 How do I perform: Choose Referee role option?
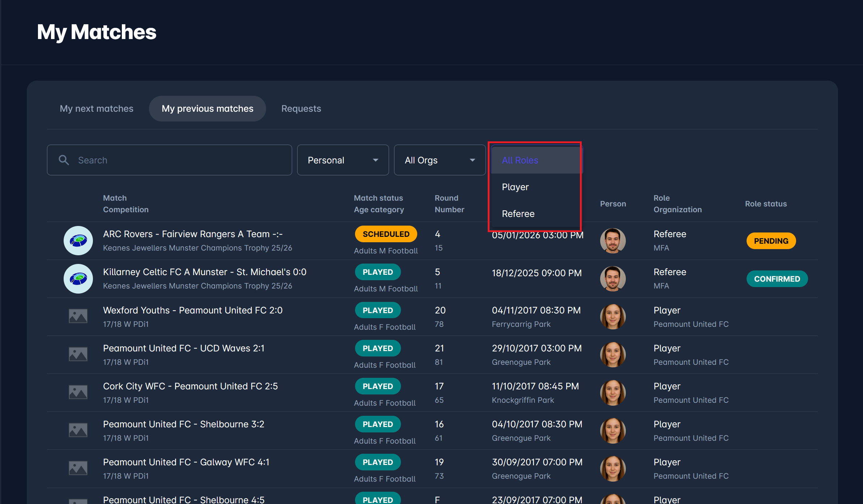pos(518,214)
